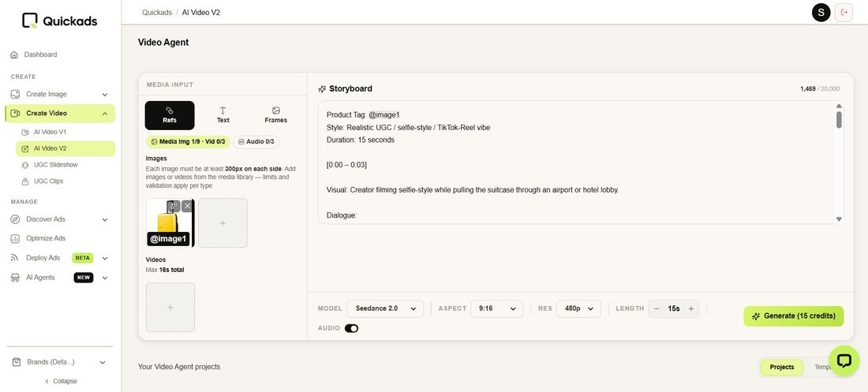
Task: Click the NEW badge next to AI Agents
Action: pyautogui.click(x=84, y=278)
